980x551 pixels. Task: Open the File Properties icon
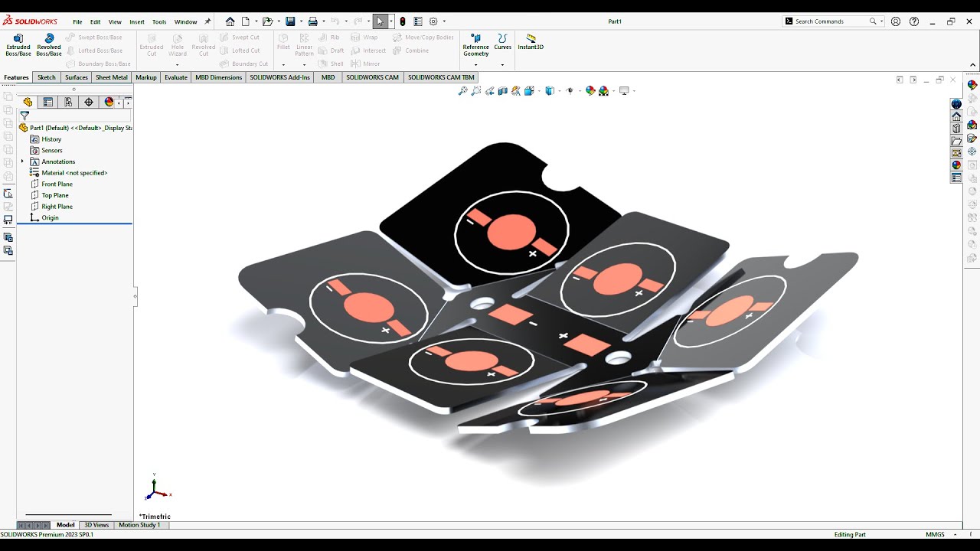(x=417, y=21)
